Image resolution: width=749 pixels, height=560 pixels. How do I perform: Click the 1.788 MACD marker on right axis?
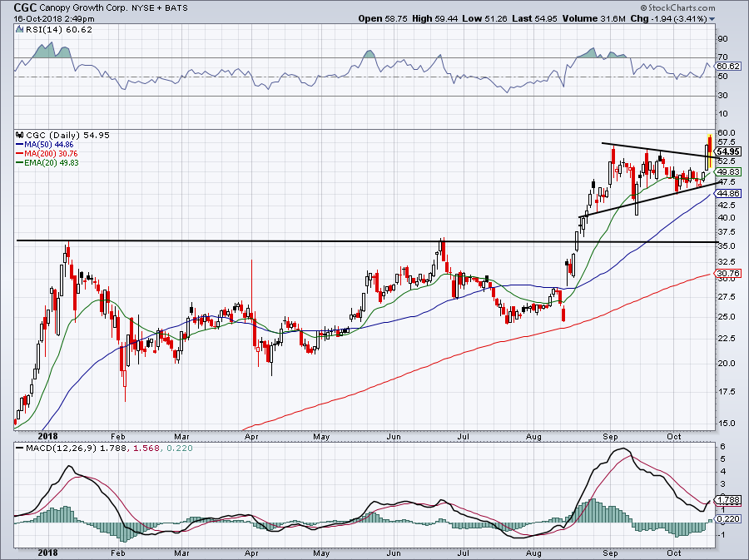click(728, 500)
